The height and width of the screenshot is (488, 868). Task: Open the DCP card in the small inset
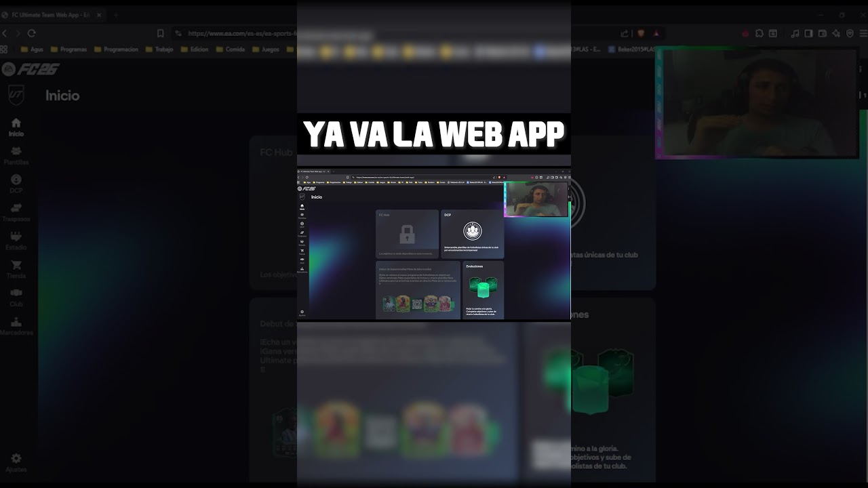point(472,234)
